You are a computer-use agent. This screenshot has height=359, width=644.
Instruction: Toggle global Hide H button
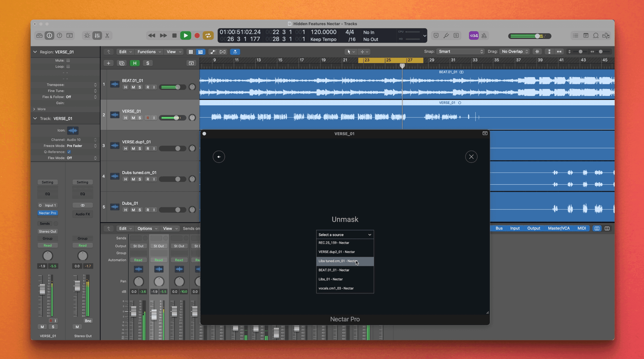[135, 63]
